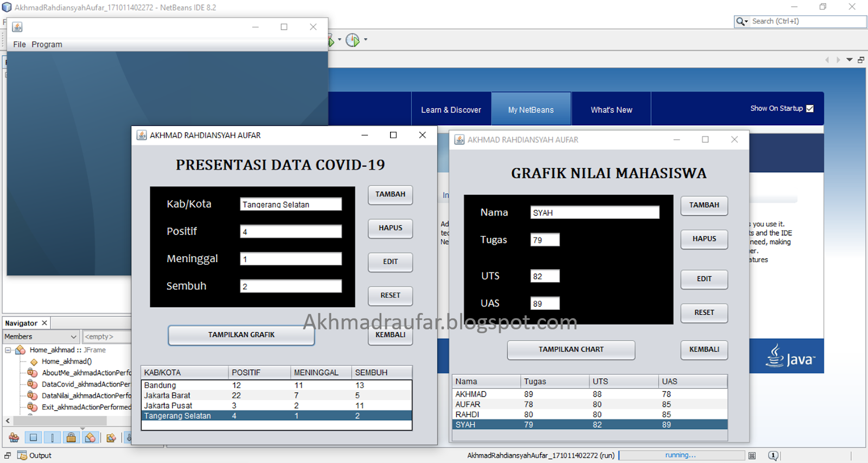Click the cancel-process icon beside the running bar
Image resolution: width=868 pixels, height=463 pixels.
click(752, 455)
